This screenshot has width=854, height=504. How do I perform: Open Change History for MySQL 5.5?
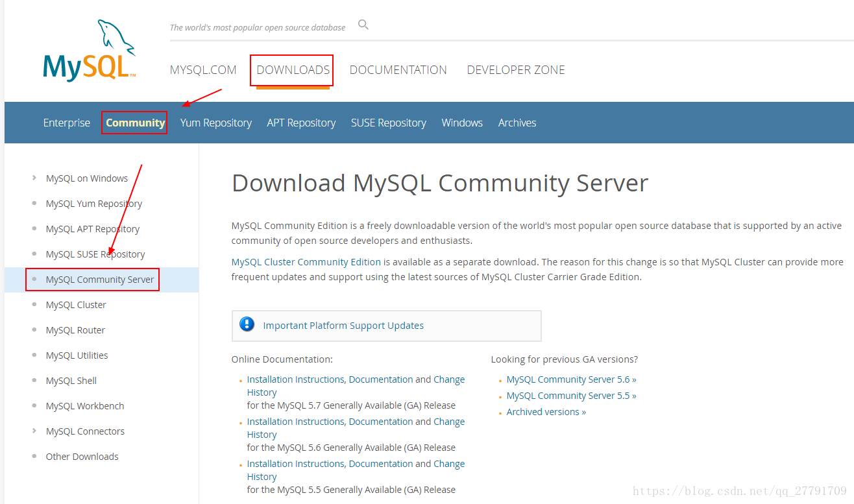(356, 470)
